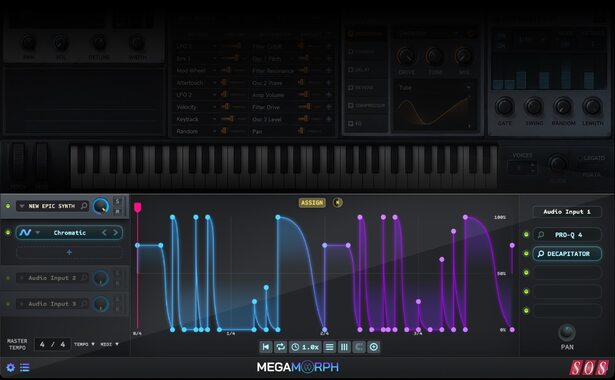Click magnifier icon on Audio Input 3 track

click(84, 304)
